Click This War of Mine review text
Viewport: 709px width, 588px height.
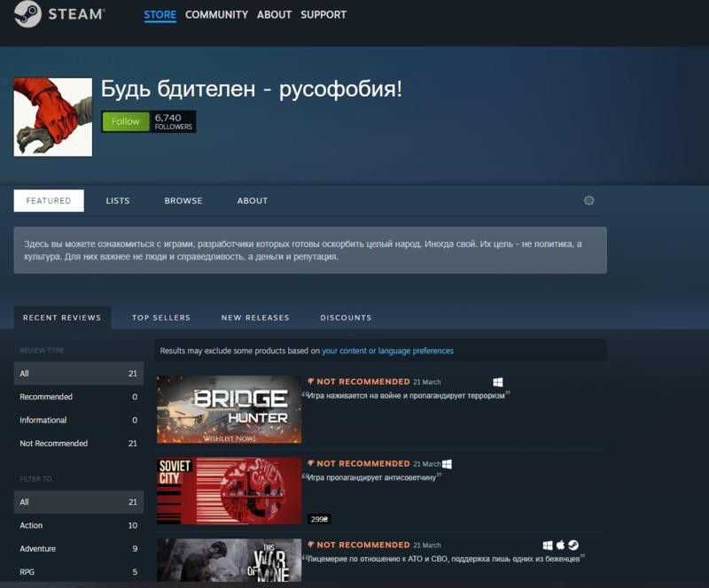pos(443,559)
